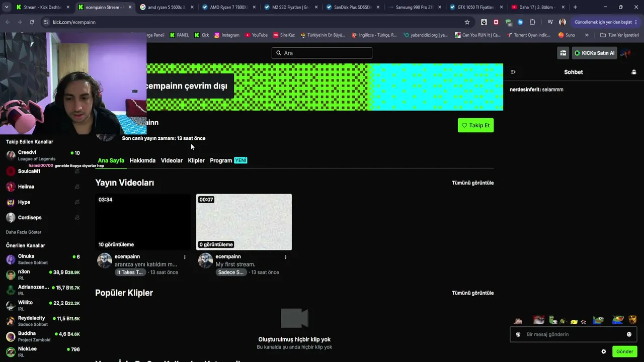
Task: Show more bookmarks with the chevron
Action: pyautogui.click(x=587, y=35)
